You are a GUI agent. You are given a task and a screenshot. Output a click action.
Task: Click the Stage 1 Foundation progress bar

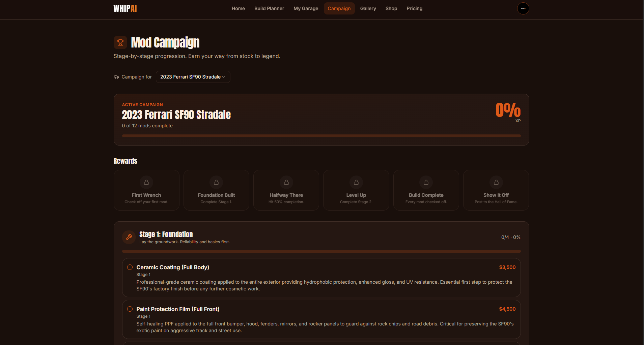(321, 251)
